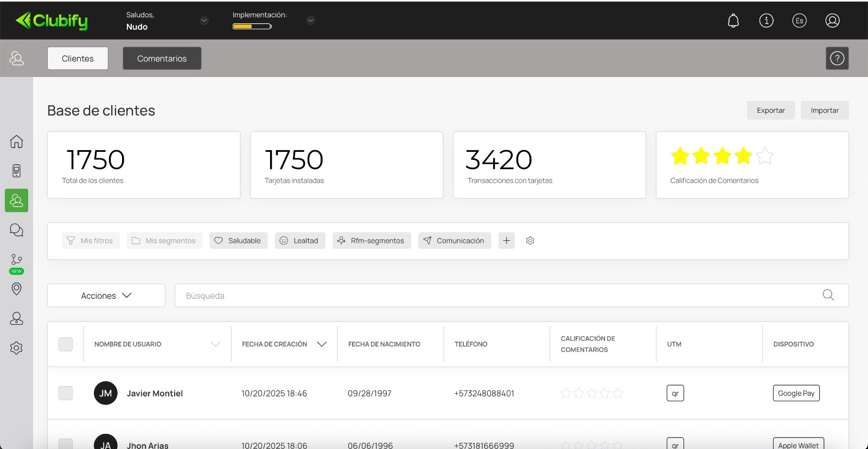Image resolution: width=868 pixels, height=449 pixels.
Task: Select the Lealtad filter
Action: pyautogui.click(x=300, y=241)
